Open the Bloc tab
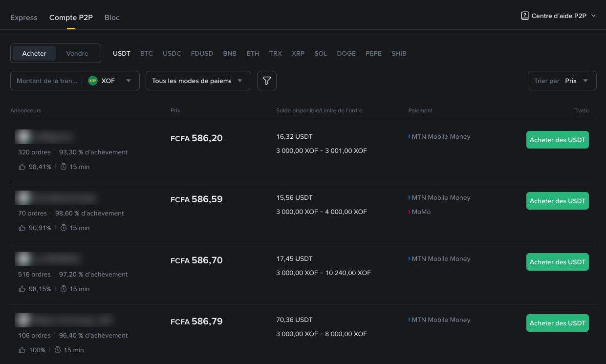 (112, 18)
